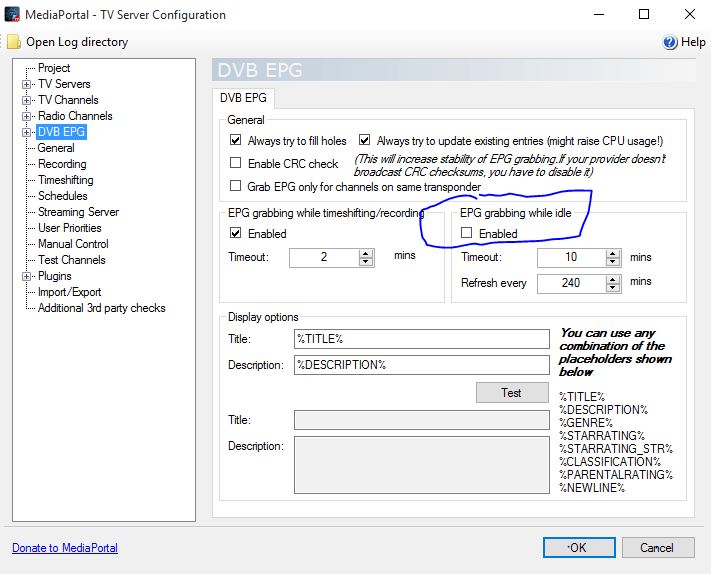Screen dimensions: 711x574
Task: Open Timeshifting settings in the tree
Action: pyautogui.click(x=66, y=180)
